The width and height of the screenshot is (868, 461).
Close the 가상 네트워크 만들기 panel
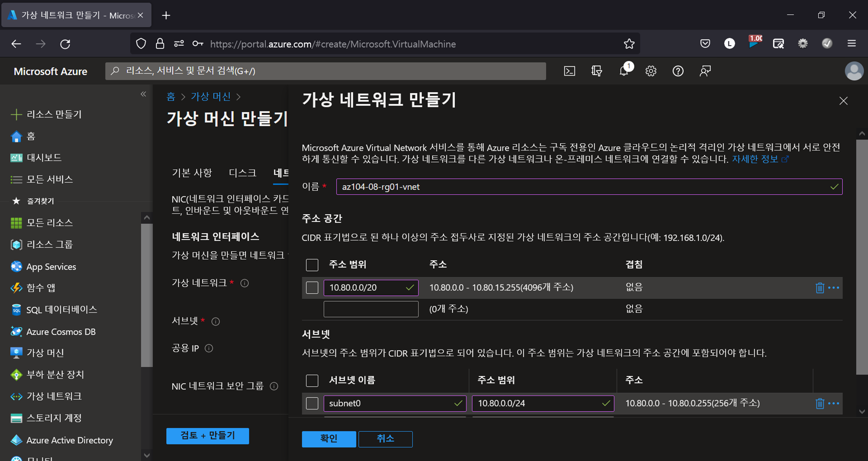(843, 101)
